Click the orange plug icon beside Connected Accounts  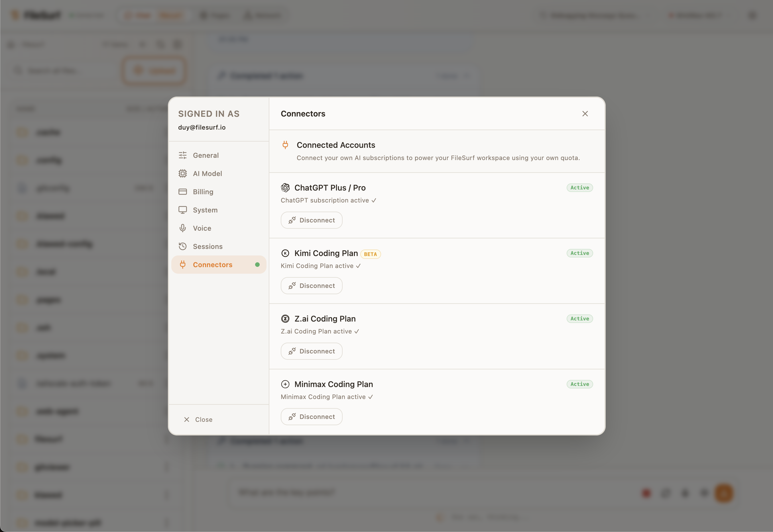(x=285, y=145)
